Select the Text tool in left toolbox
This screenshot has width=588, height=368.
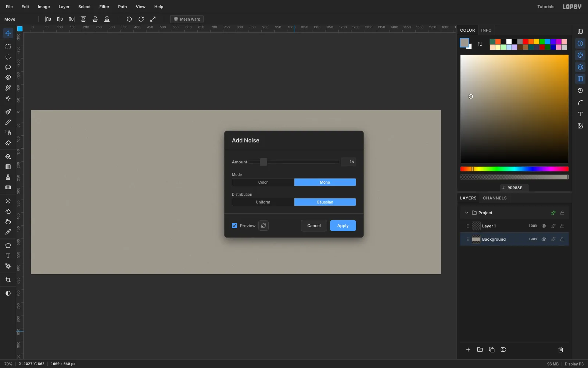pyautogui.click(x=8, y=256)
